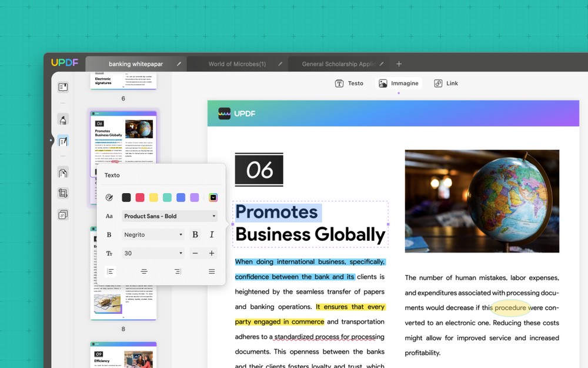Click the circled word procedure
Viewport: 588px width, 368px height.
510,307
